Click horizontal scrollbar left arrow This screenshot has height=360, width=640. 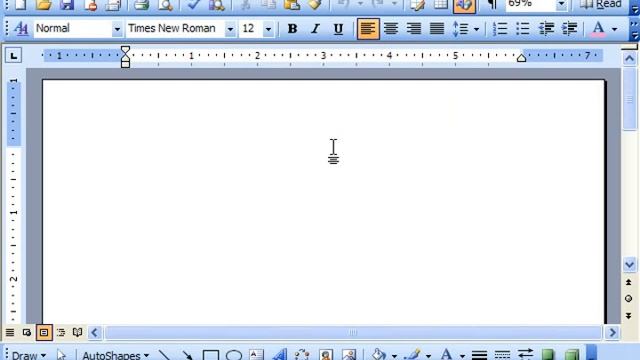[95, 333]
